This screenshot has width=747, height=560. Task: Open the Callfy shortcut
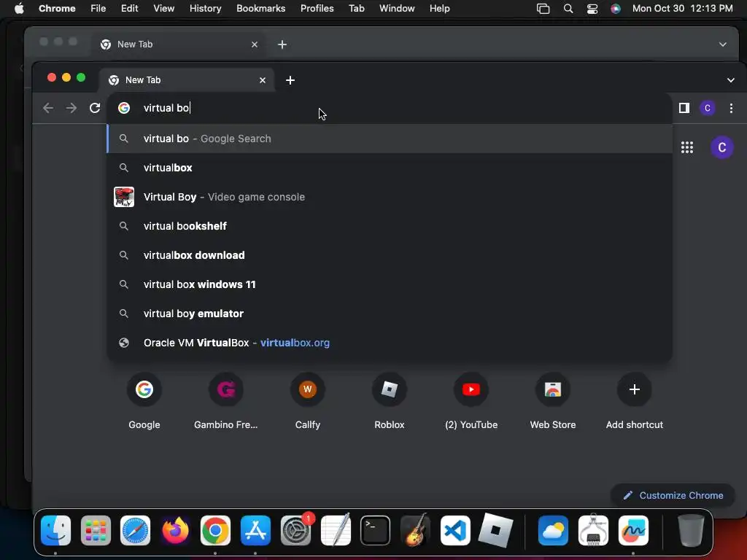click(308, 401)
